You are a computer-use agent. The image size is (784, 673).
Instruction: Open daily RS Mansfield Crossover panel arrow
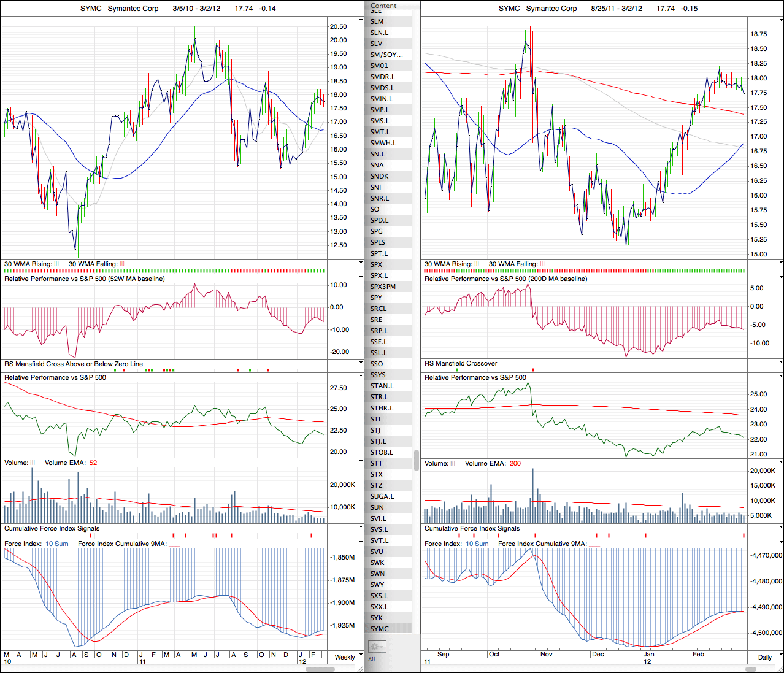[781, 363]
